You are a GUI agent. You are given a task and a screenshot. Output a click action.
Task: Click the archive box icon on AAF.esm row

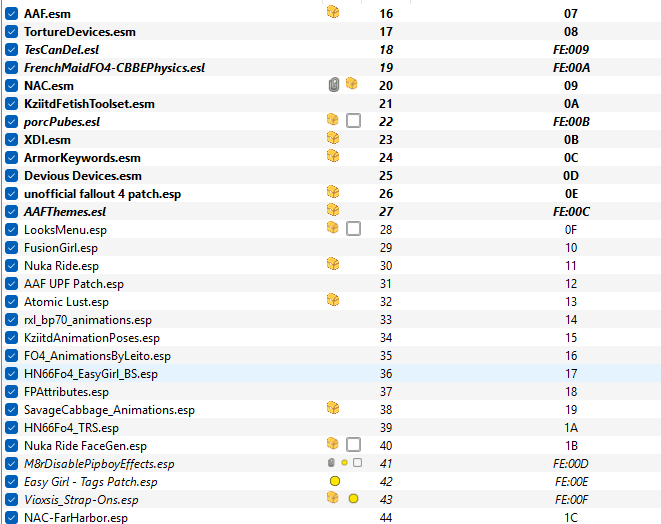pyautogui.click(x=333, y=12)
